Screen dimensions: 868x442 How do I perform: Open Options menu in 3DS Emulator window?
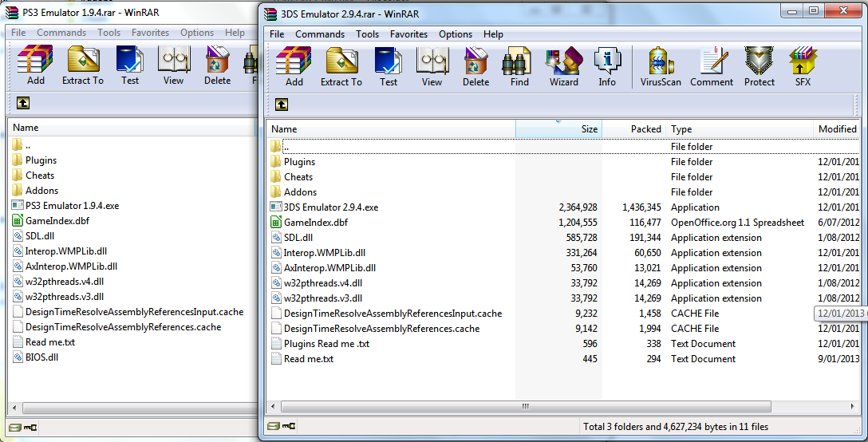pos(456,34)
